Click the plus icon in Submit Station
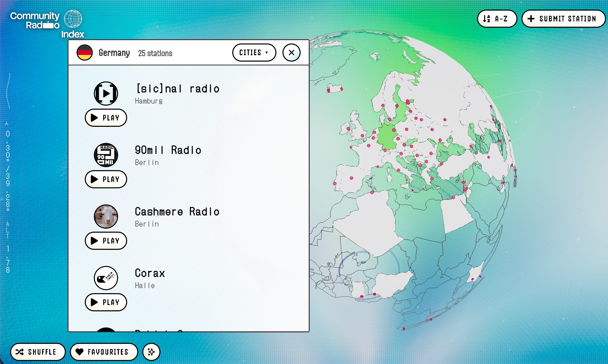 coord(531,19)
